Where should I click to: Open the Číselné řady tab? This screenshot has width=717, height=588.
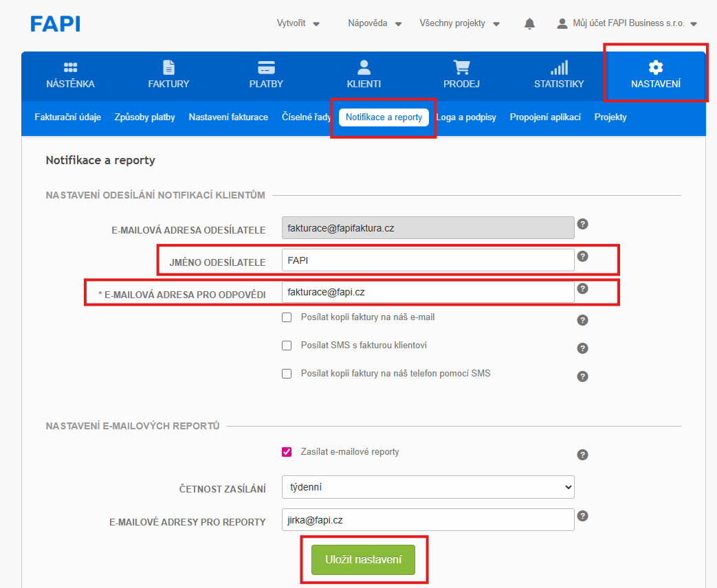pyautogui.click(x=306, y=117)
